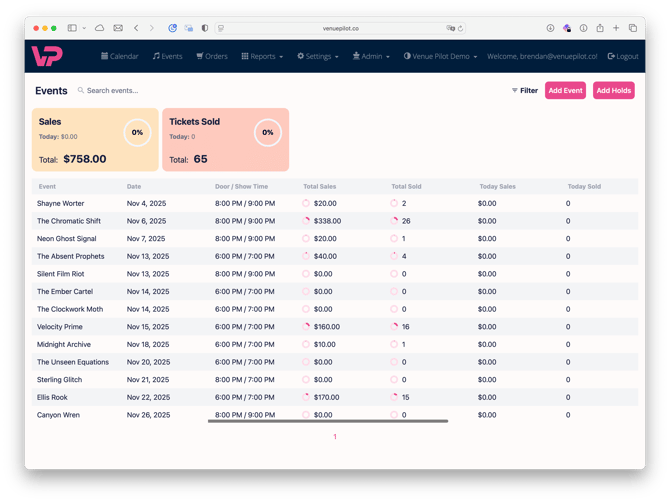
Task: Toggle the Safari sidebar icon
Action: (73, 28)
